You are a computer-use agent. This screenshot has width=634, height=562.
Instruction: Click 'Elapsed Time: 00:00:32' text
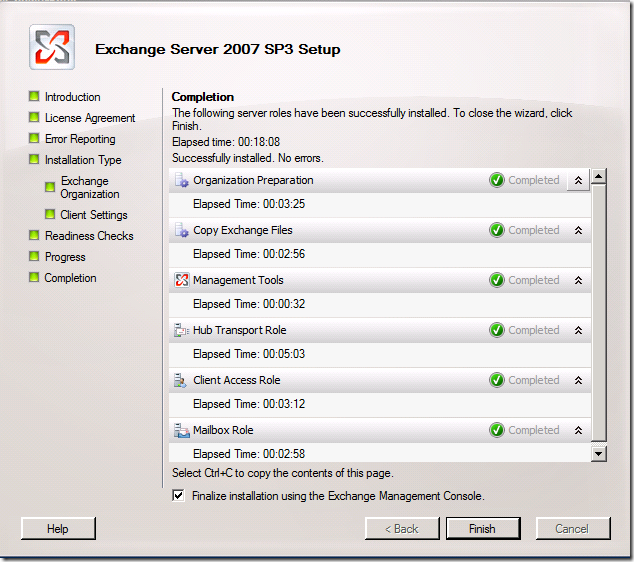click(249, 304)
